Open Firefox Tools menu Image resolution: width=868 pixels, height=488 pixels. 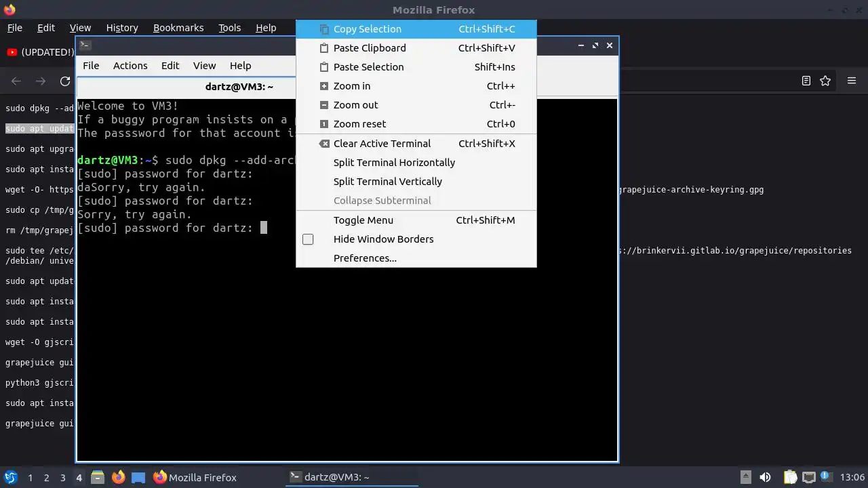229,28
